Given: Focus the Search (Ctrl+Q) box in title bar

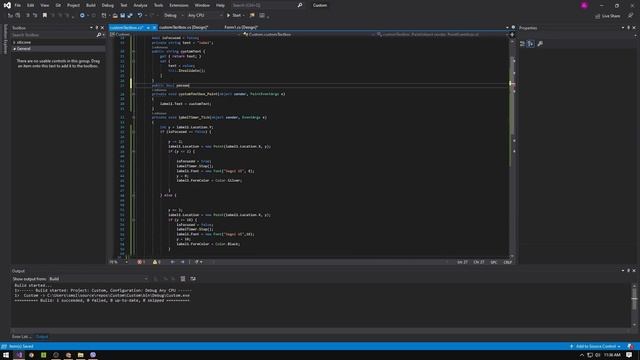Looking at the screenshot, I should point(267,5).
